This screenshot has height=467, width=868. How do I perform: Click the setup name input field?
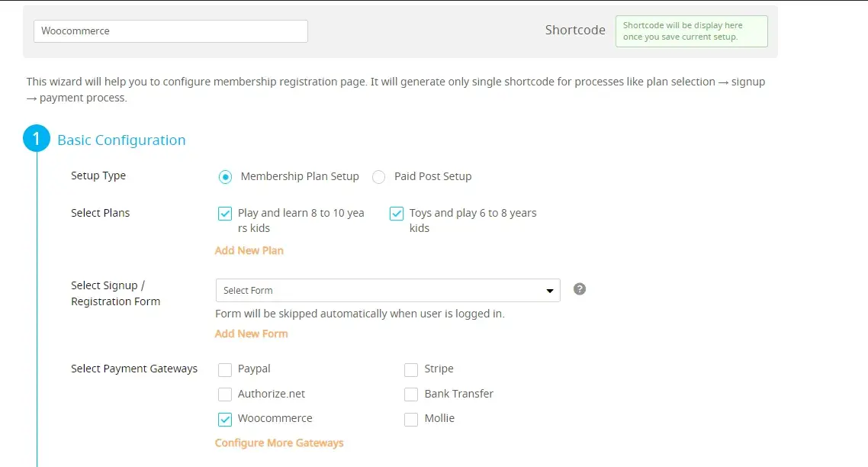pyautogui.click(x=171, y=31)
